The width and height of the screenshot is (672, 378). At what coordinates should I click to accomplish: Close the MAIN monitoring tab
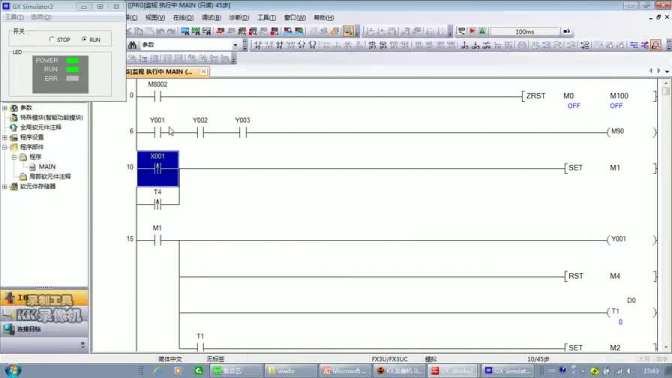(204, 72)
